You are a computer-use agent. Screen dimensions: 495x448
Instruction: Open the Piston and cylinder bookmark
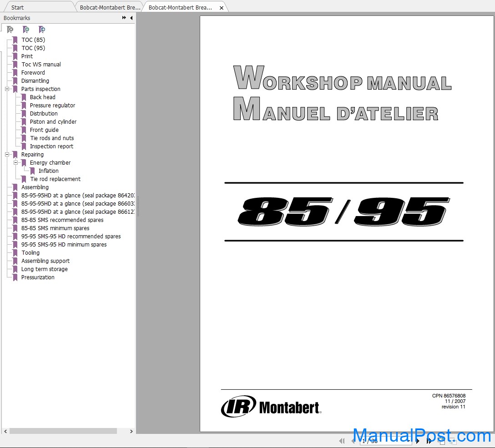point(53,122)
